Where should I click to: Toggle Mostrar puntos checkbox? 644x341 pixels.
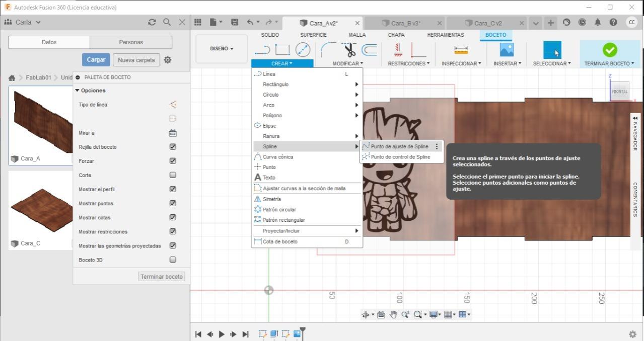pyautogui.click(x=173, y=203)
